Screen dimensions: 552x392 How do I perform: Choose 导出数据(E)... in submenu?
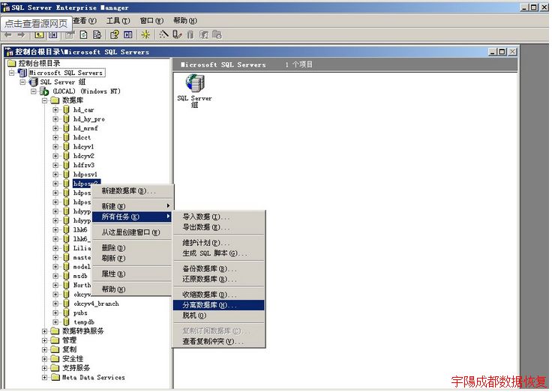coord(218,227)
